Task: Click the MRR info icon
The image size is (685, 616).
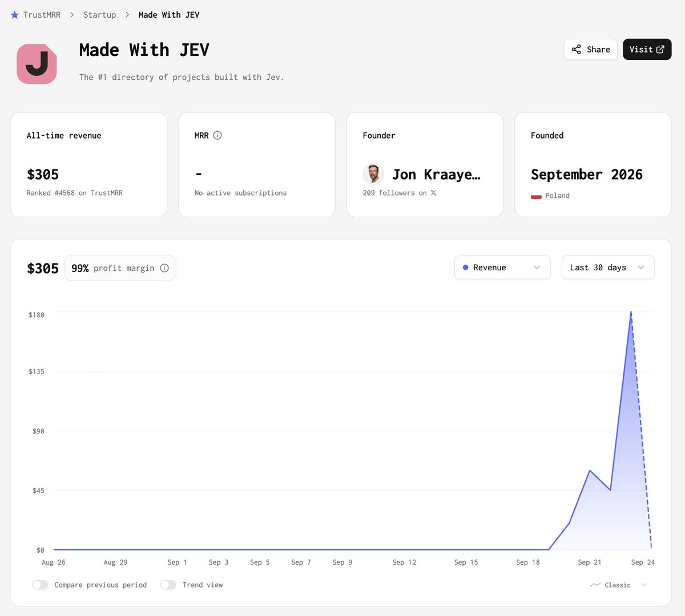Action: coord(217,135)
